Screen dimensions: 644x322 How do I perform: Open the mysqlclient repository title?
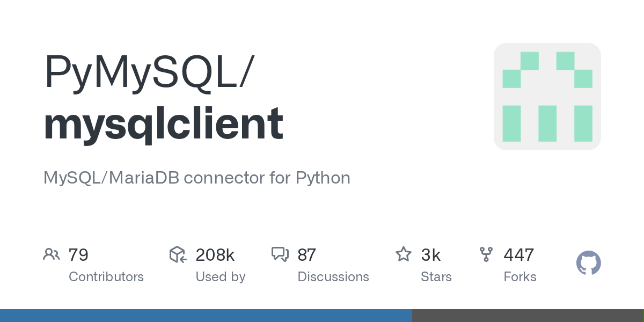(164, 123)
